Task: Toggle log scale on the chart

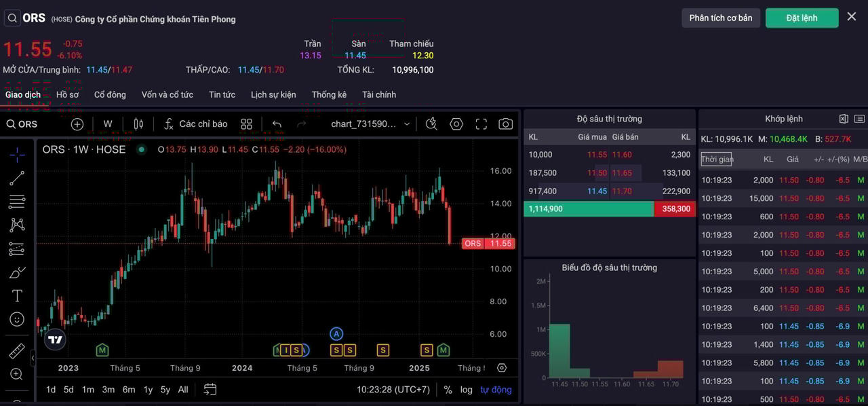Action: click(466, 390)
